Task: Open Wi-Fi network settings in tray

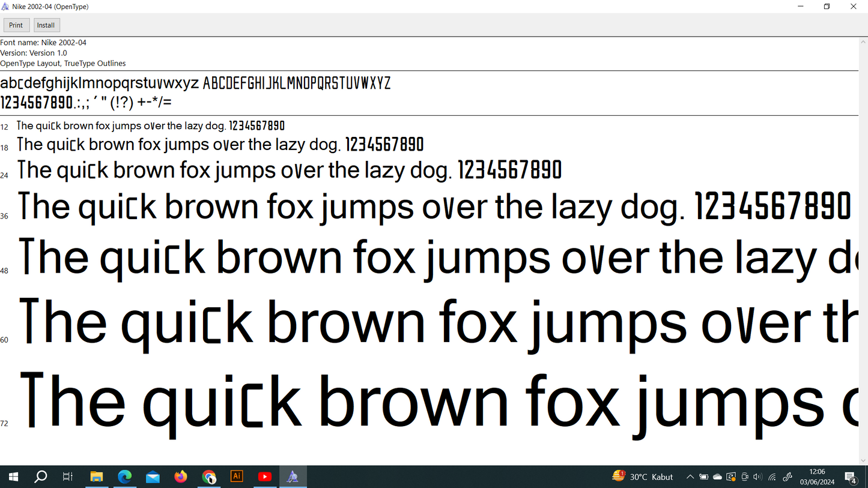Action: coord(772,477)
